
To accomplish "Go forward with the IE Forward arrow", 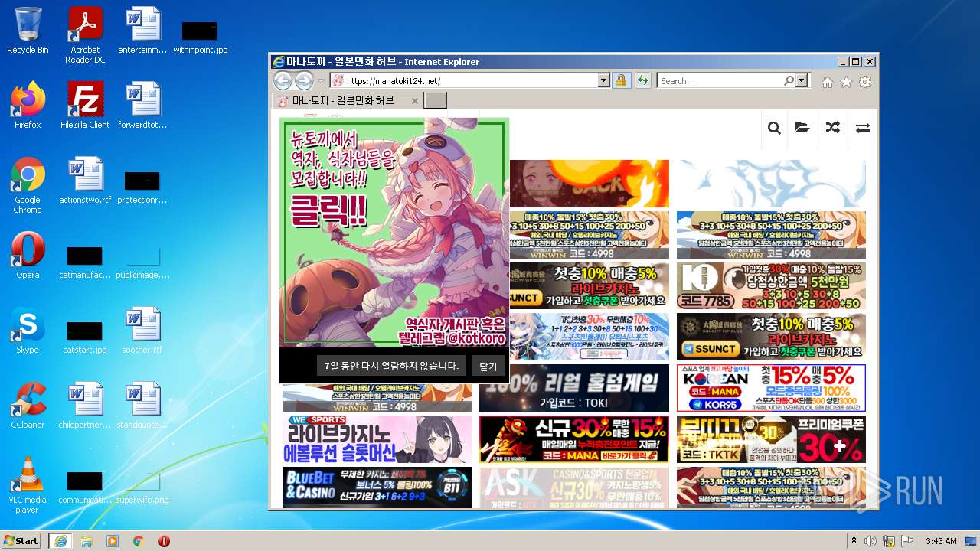I will tap(304, 80).
